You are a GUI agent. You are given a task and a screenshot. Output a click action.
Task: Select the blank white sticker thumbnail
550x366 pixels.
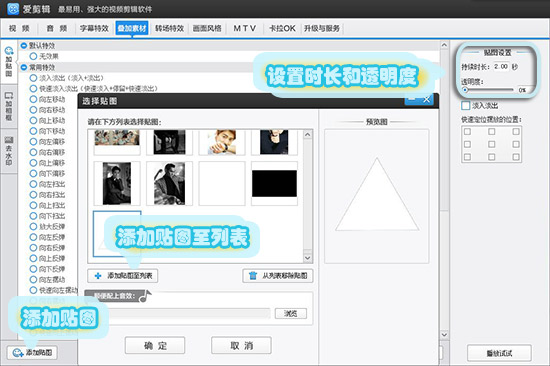tap(222, 183)
